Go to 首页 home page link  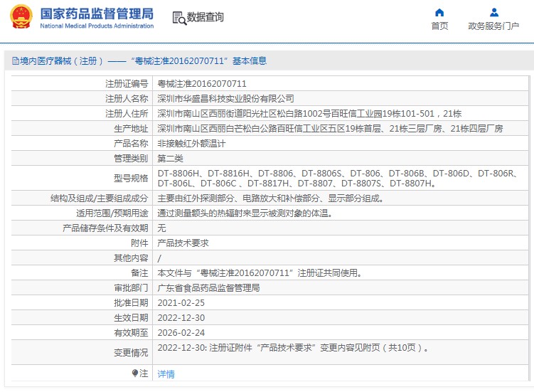pos(439,26)
